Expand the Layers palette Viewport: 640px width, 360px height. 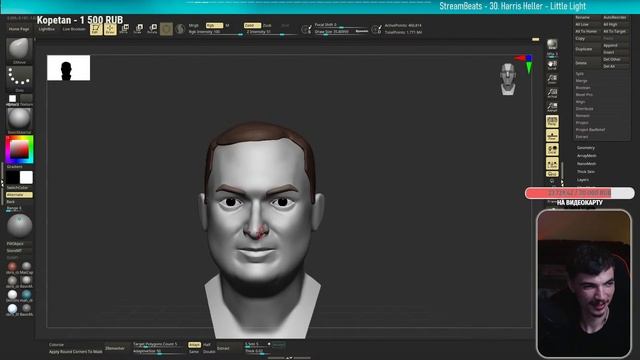click(583, 180)
